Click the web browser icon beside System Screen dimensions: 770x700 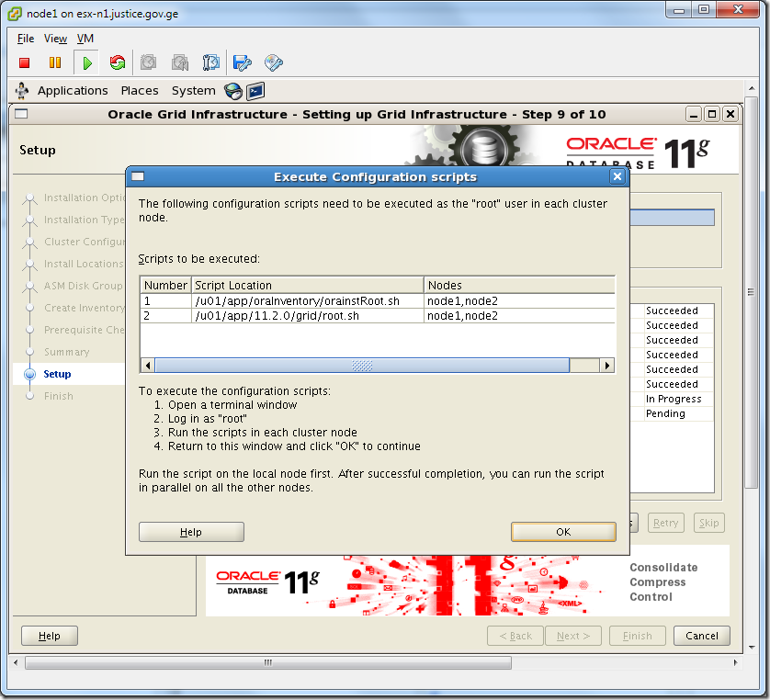click(x=234, y=91)
